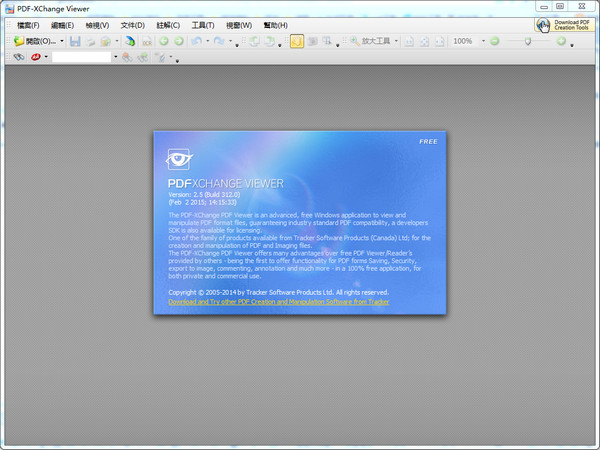Screen dimensions: 600x450
Task: Toggle the Snapshot tool next to Hand tool
Action: [x=313, y=41]
